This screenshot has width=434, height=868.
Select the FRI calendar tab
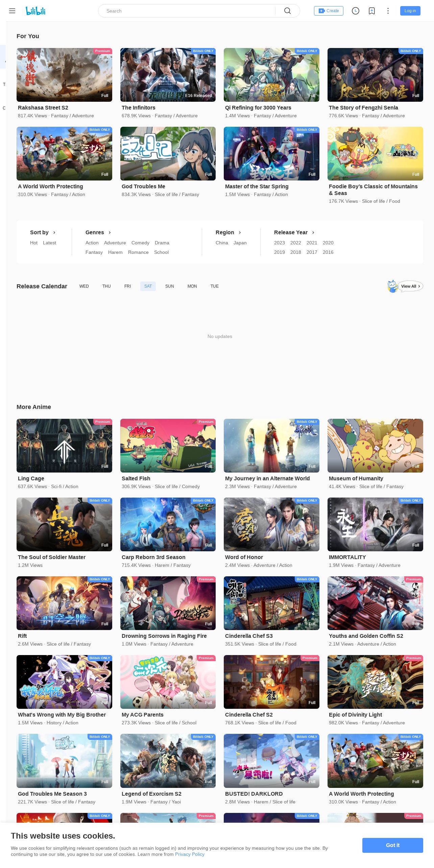[x=127, y=286]
